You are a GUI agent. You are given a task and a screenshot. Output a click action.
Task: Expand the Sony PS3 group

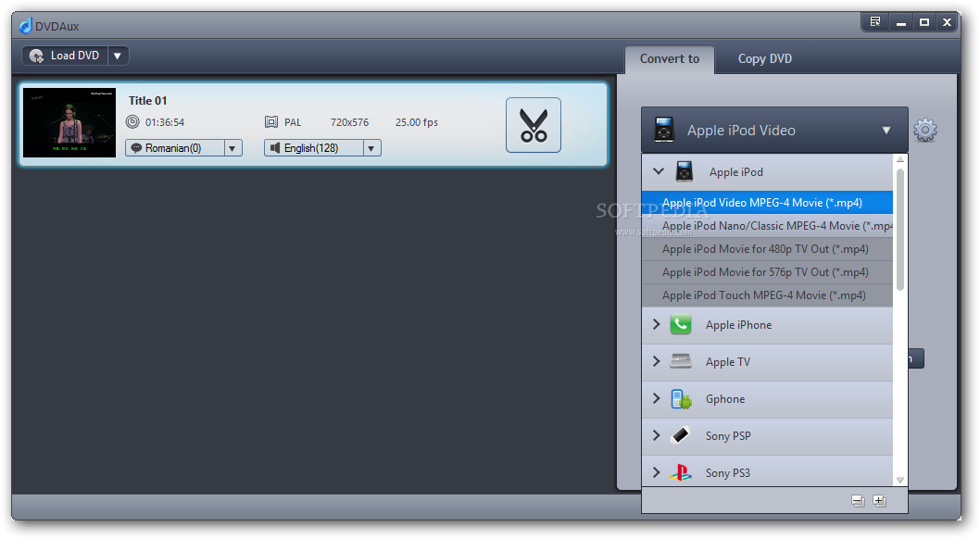pyautogui.click(x=656, y=472)
